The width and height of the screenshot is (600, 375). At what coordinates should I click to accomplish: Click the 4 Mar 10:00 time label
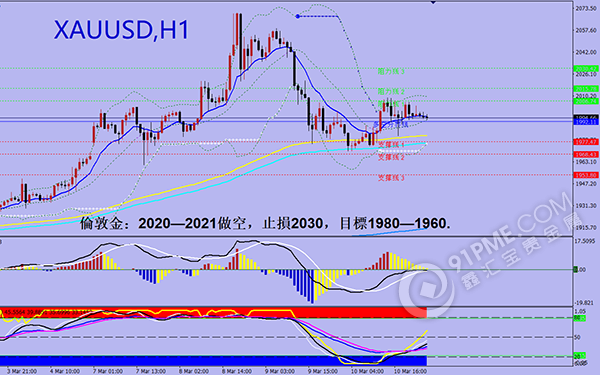tap(65, 371)
